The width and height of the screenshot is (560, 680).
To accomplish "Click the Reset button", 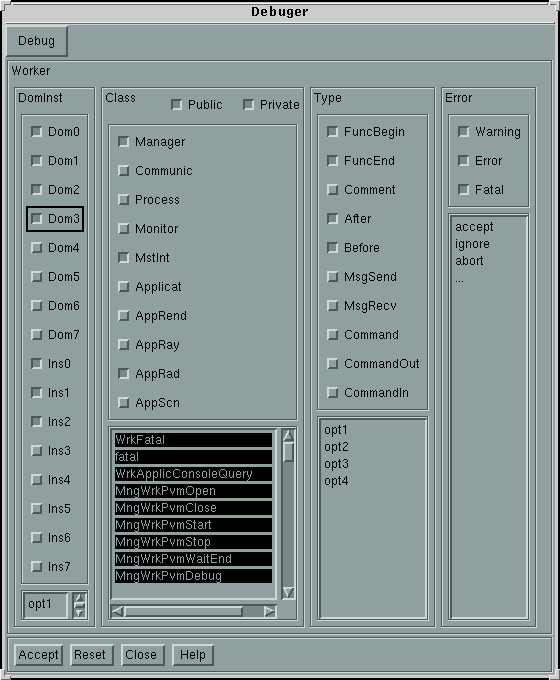I will pyautogui.click(x=90, y=654).
